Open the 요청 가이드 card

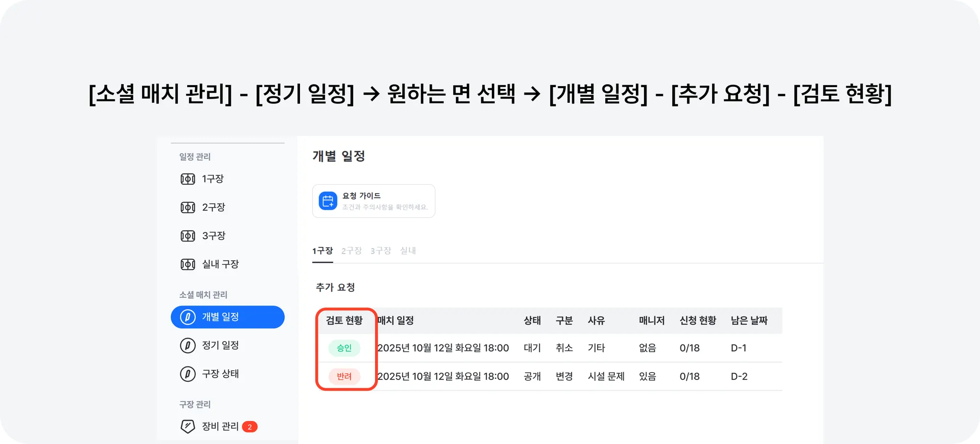coord(374,201)
